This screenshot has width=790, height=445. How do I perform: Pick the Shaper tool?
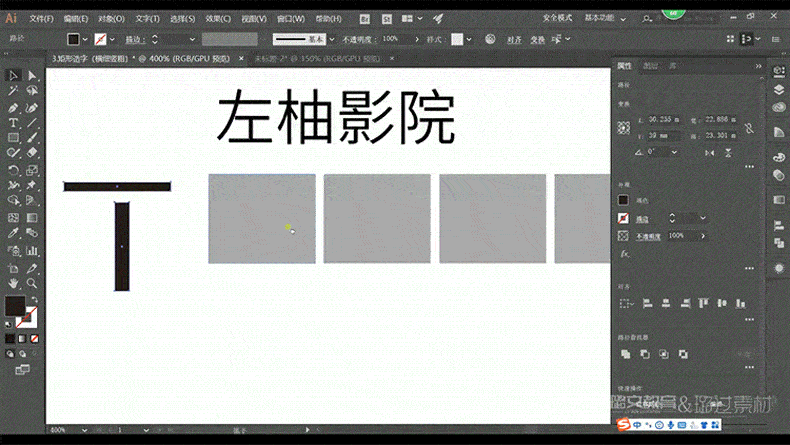click(x=13, y=153)
